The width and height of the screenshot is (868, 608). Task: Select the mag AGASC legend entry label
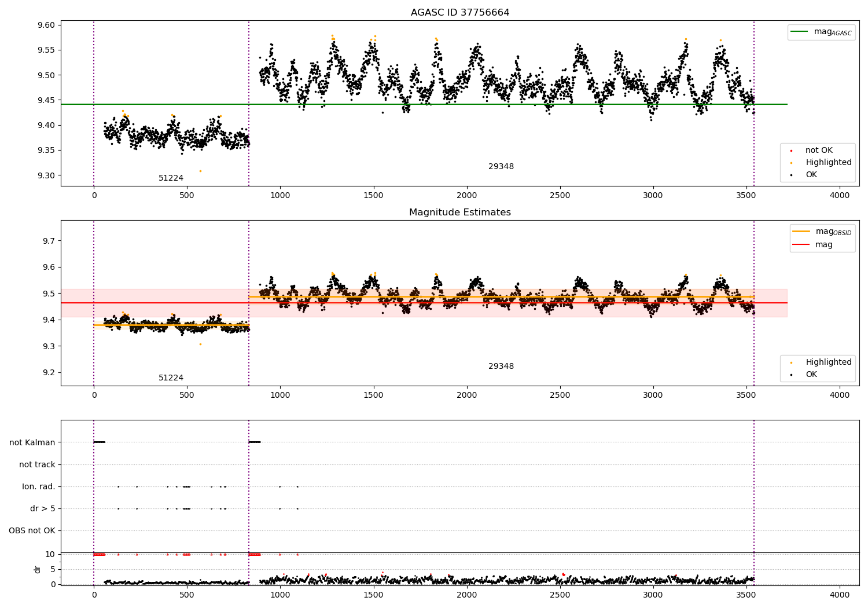(x=833, y=32)
